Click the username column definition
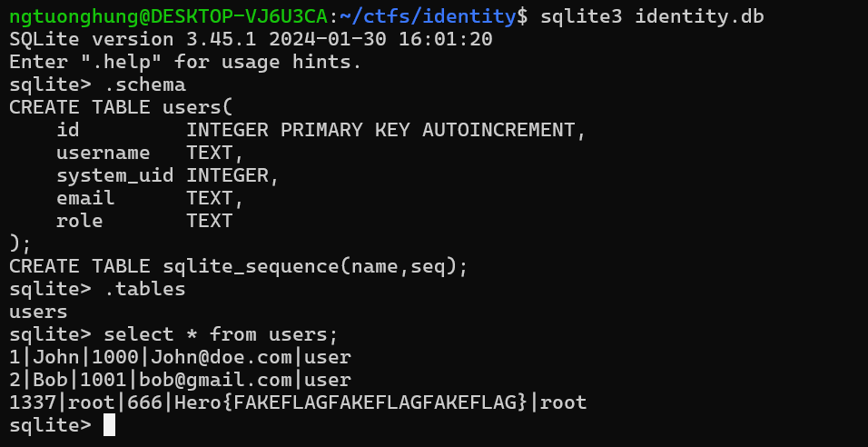 (x=150, y=154)
